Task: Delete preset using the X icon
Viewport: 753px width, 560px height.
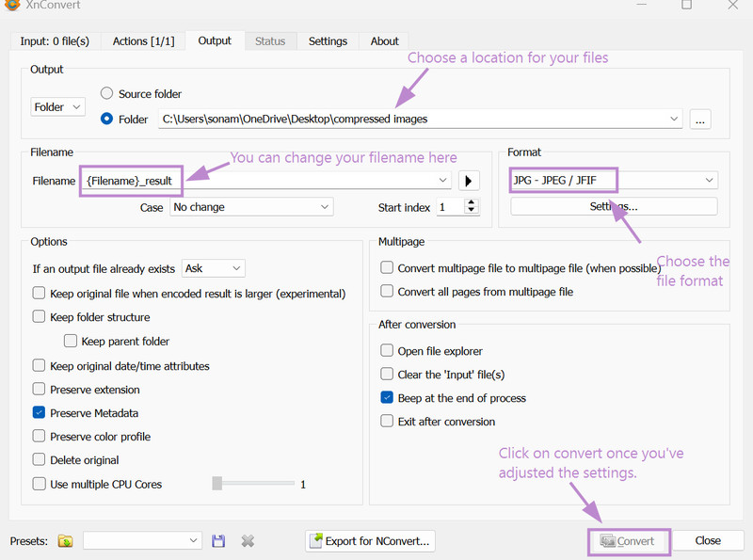Action: (x=248, y=541)
